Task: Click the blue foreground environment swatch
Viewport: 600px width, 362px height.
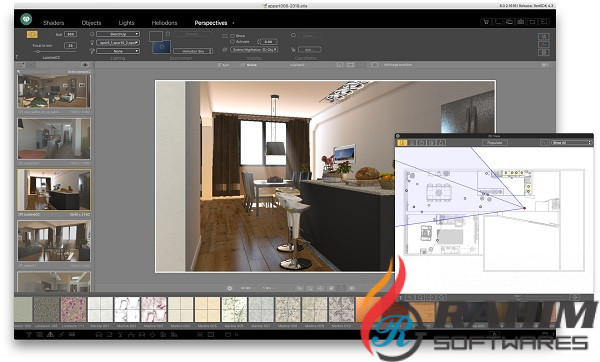Action: (x=161, y=47)
